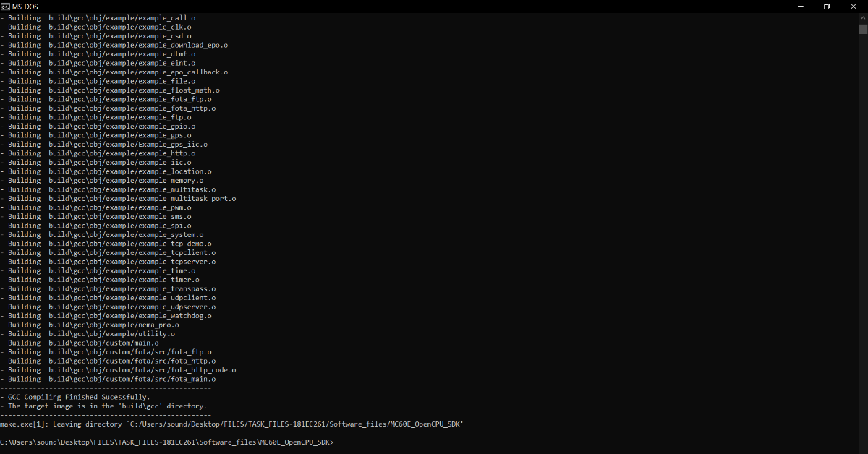Open the MS-DOS console system menu icon
This screenshot has width=868, height=454.
click(5, 7)
